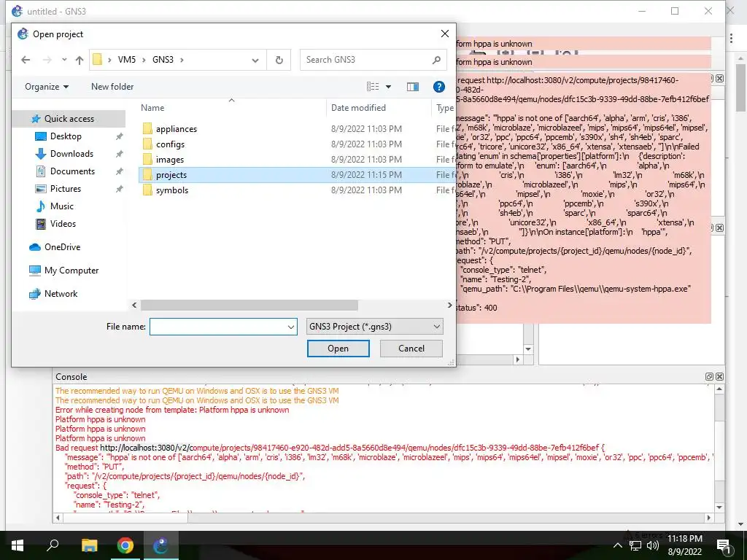Open recent locations dropdown arrow
The image size is (747, 560).
64,60
